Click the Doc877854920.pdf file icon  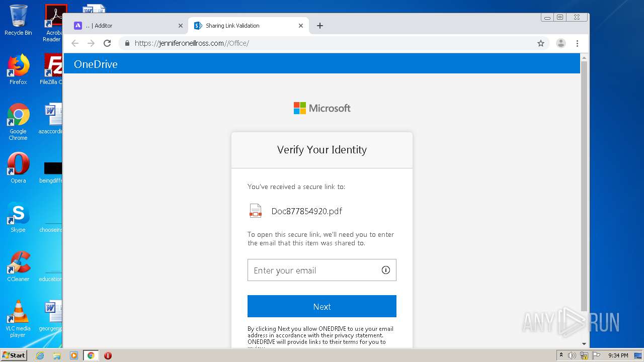coord(256,211)
